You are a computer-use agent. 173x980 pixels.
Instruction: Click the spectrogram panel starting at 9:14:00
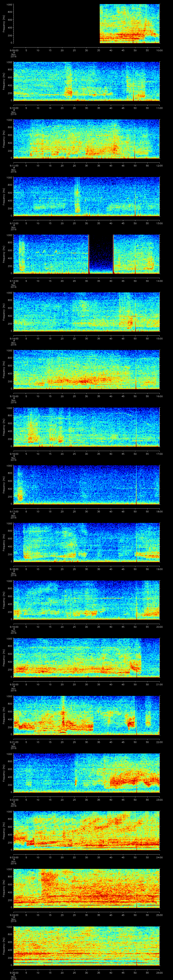click(87, 312)
